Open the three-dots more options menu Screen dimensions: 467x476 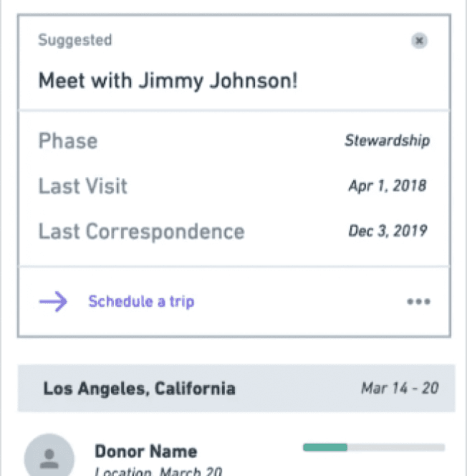coord(418,302)
